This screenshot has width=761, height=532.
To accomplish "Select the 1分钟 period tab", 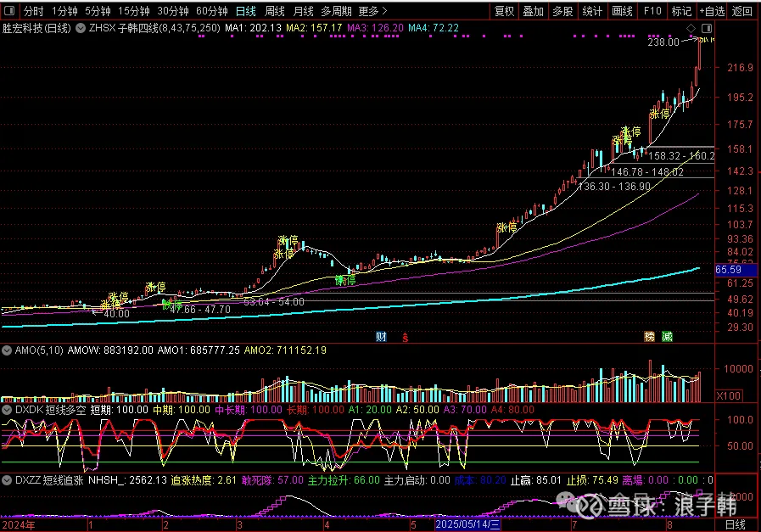I will 64,11.
